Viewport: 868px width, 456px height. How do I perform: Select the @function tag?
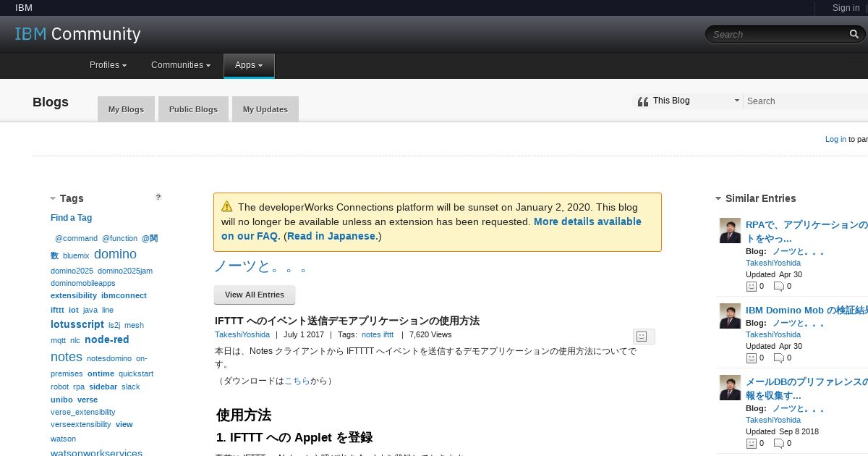pos(119,238)
